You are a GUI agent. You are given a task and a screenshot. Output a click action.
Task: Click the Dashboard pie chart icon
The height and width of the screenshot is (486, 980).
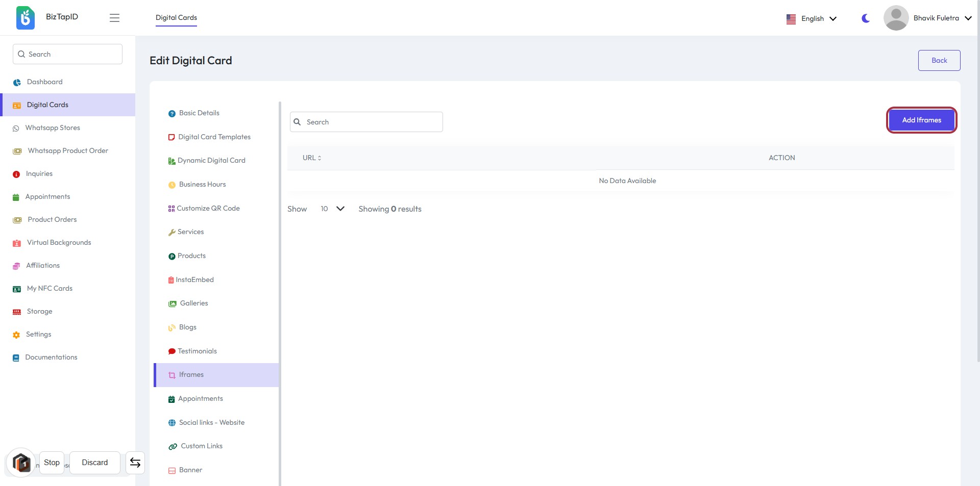pyautogui.click(x=17, y=82)
